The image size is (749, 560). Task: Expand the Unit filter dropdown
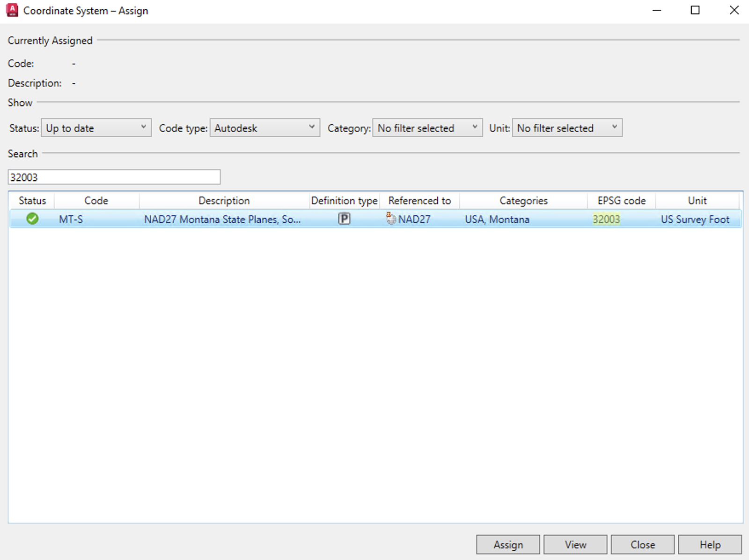click(567, 128)
